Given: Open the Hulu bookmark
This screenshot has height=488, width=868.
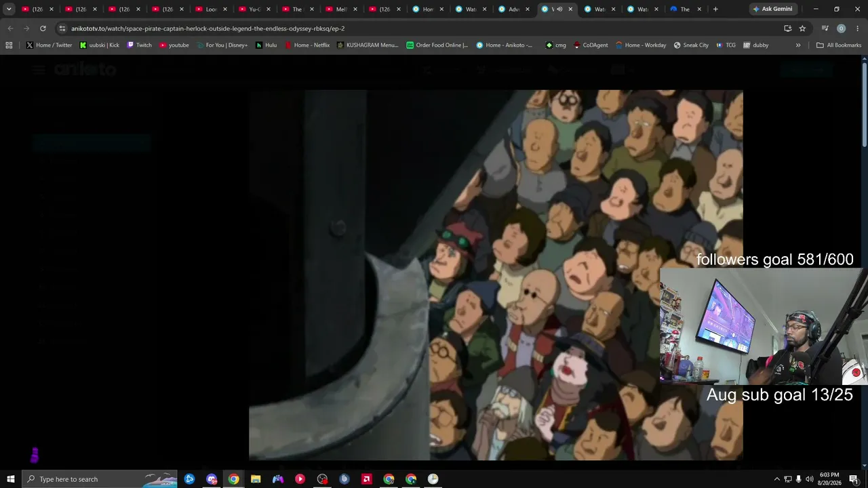Looking at the screenshot, I should (266, 45).
